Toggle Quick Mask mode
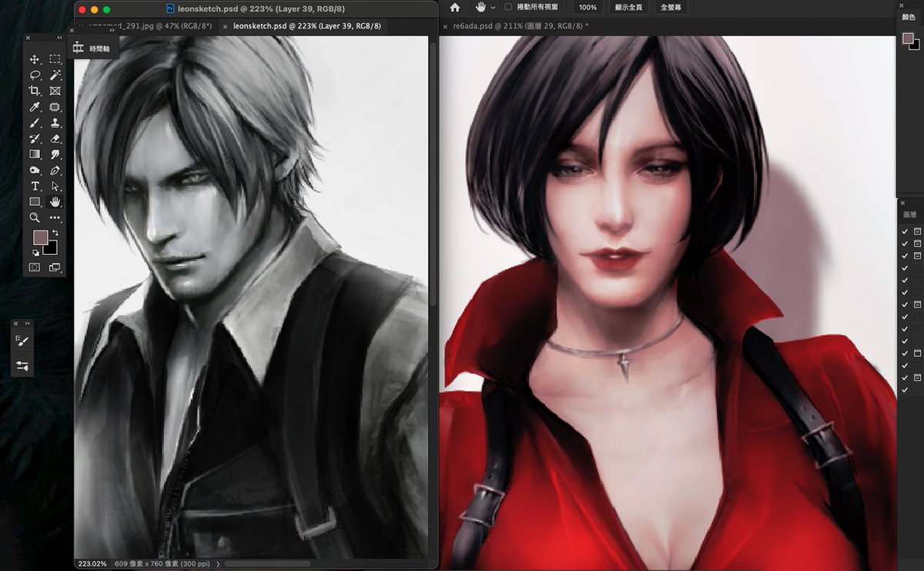 click(x=35, y=267)
